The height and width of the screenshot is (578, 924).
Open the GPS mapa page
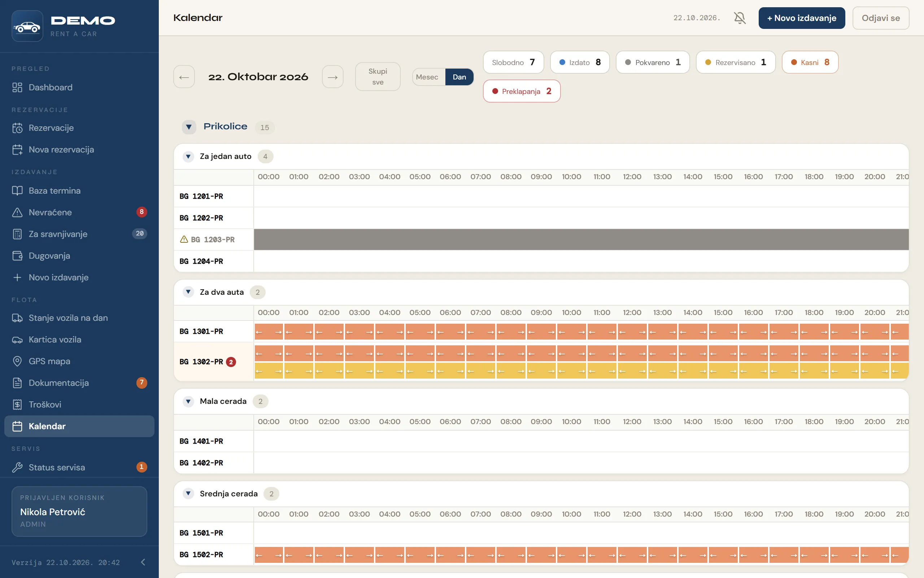pos(79,361)
